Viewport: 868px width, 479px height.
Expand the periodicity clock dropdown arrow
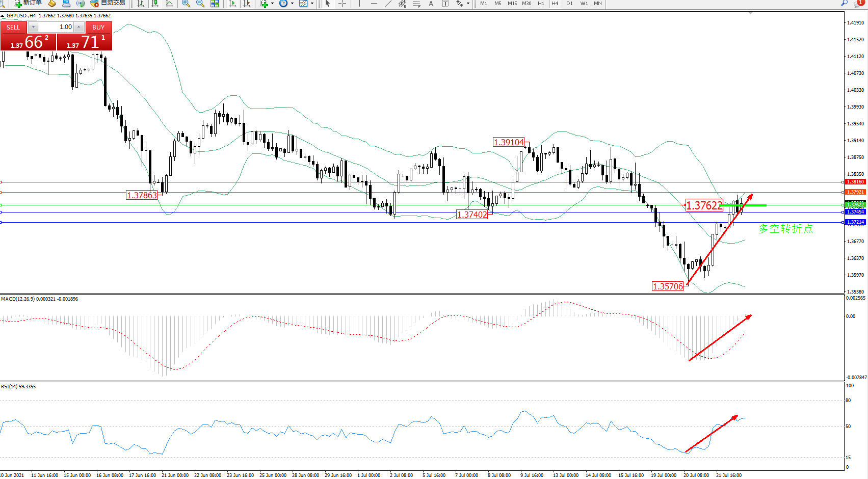(x=292, y=4)
